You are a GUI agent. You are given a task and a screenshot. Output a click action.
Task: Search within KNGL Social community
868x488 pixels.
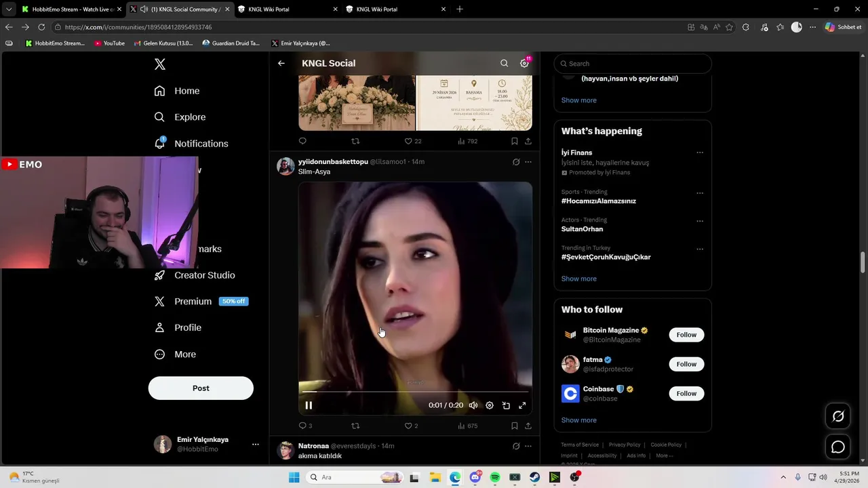(x=504, y=63)
